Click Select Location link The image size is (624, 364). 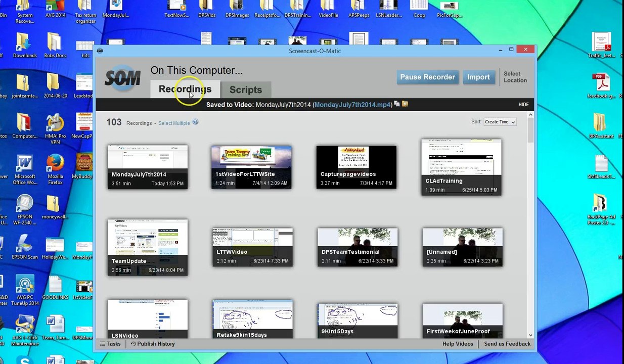point(515,77)
